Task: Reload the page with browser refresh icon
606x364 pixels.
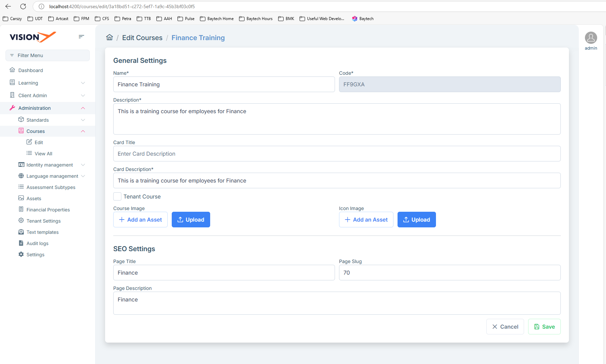Action: click(x=23, y=6)
